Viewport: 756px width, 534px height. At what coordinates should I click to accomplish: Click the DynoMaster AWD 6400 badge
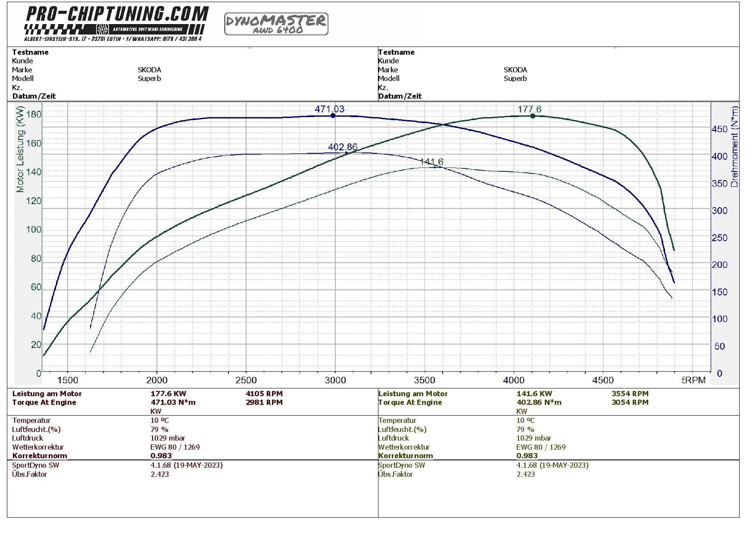tap(276, 24)
